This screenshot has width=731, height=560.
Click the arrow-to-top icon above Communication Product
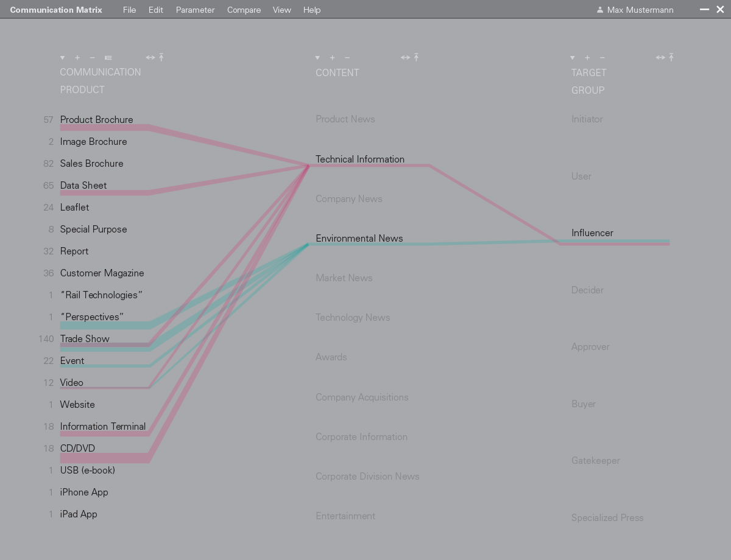tap(161, 57)
